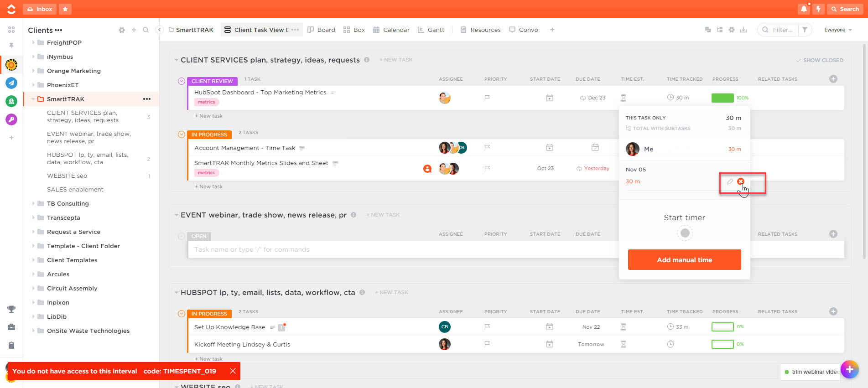
Task: Open WEBSITE seo list in sidebar
Action: pos(67,176)
